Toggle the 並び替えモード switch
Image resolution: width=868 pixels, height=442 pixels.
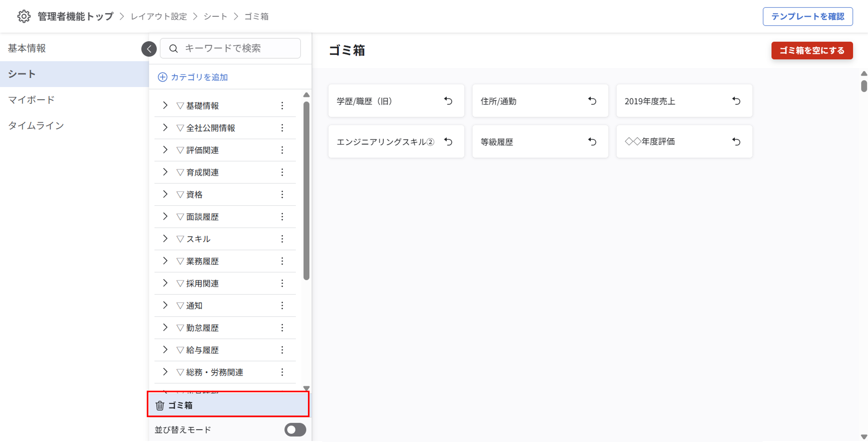295,430
